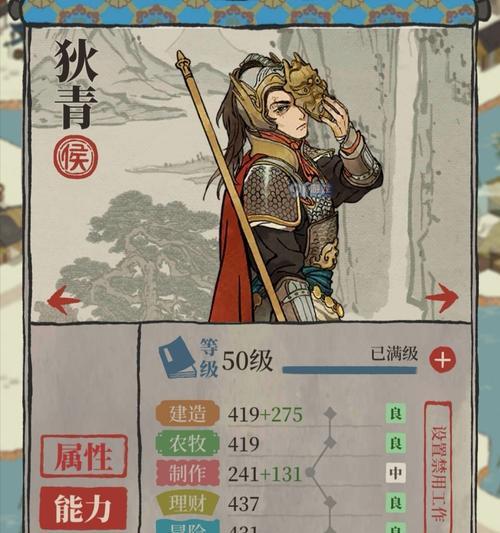This screenshot has width=500, height=533.
Task: Go to previous character with left arrow
Action: pos(64,299)
